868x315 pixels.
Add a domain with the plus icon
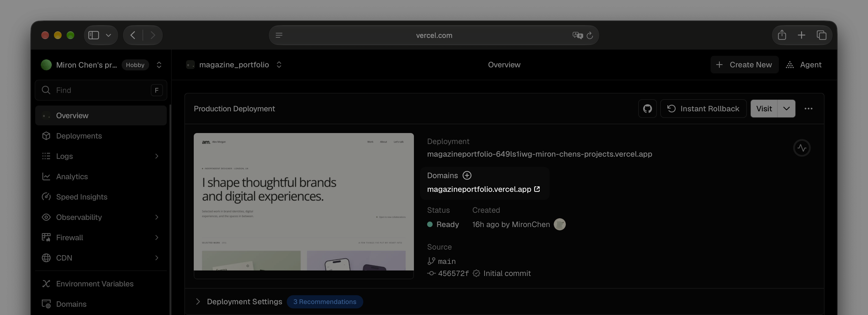[x=467, y=175]
